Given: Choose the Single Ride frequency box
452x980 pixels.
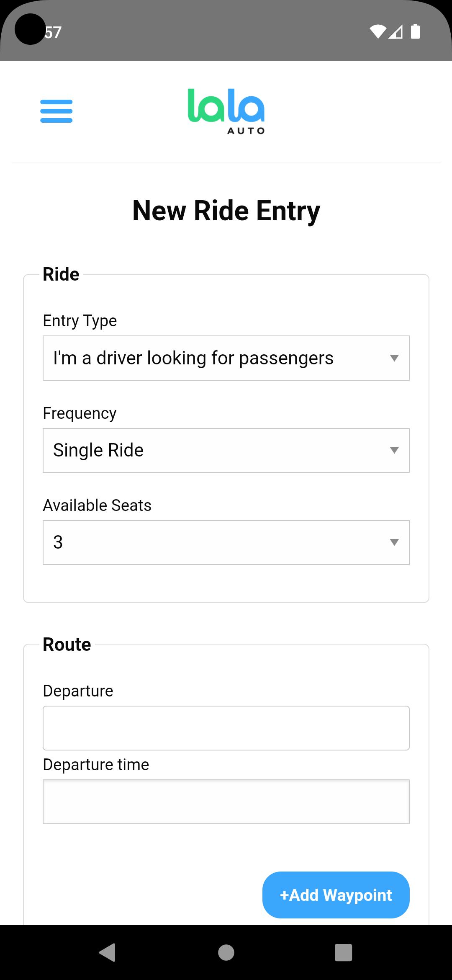Looking at the screenshot, I should (226, 450).
